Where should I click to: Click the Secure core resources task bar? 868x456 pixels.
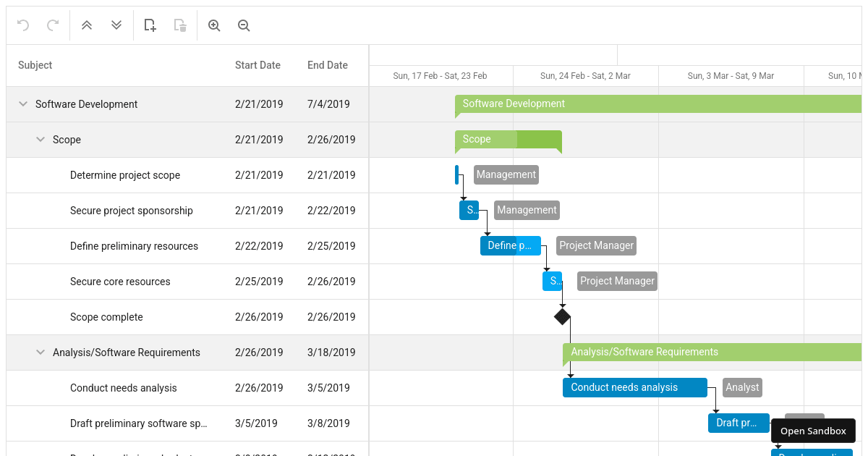pos(553,281)
